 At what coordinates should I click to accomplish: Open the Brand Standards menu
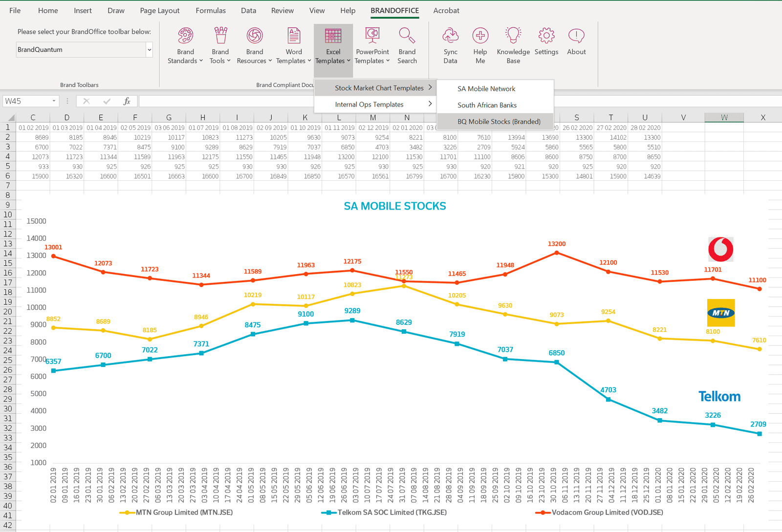point(185,46)
